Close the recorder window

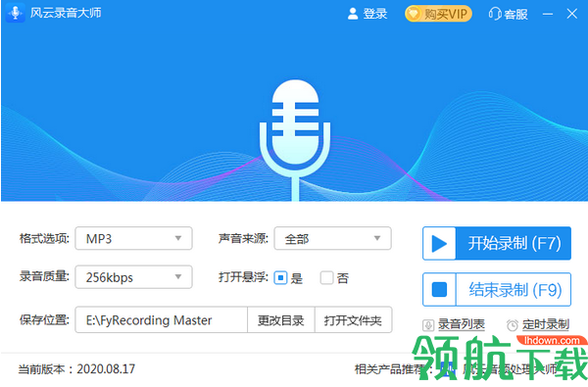pos(572,14)
